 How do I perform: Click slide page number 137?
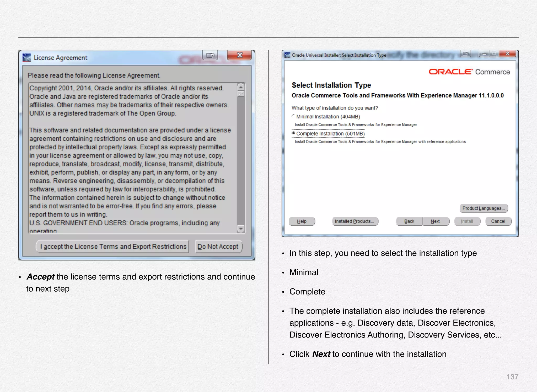tap(512, 377)
